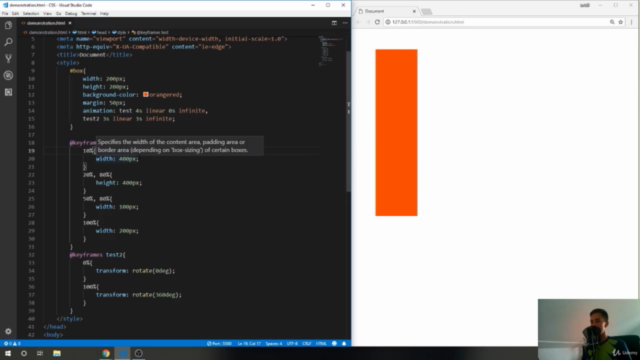Close the demonstration.html editor tab
Screen dimensions: 640x360
click(70, 23)
